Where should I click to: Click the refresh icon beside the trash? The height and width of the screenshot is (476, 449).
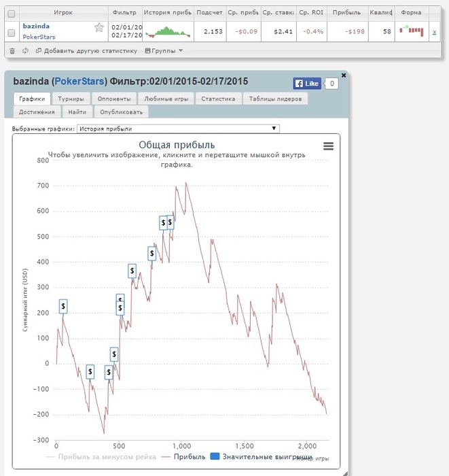[25, 51]
